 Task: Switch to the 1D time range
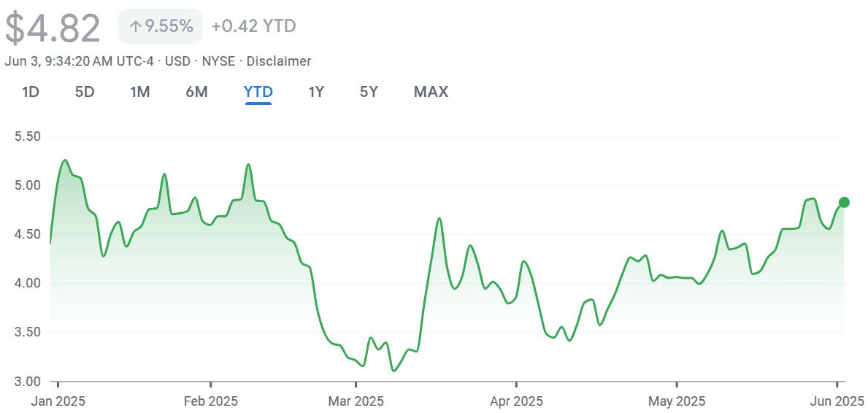click(31, 92)
